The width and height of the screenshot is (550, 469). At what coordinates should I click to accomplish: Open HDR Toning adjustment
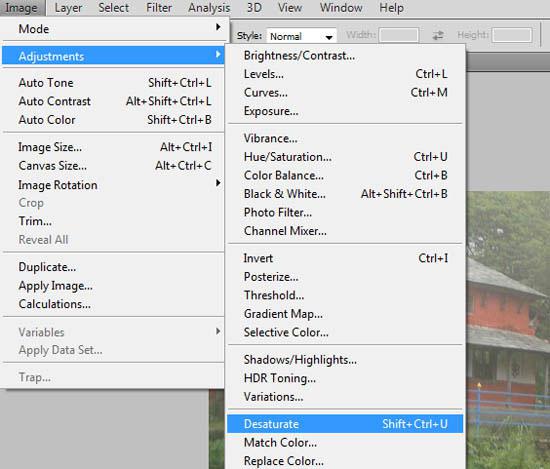[x=345, y=378]
